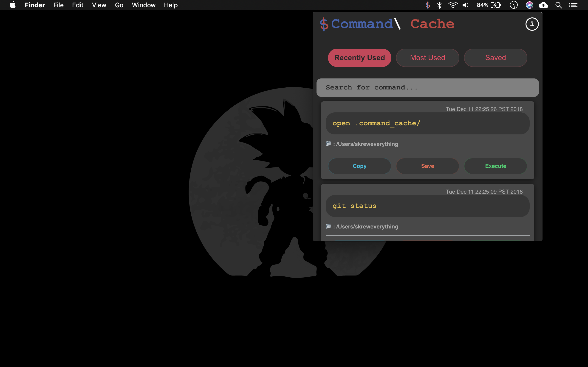Click the Bluetooth status icon
This screenshot has width=588, height=367.
(x=439, y=5)
